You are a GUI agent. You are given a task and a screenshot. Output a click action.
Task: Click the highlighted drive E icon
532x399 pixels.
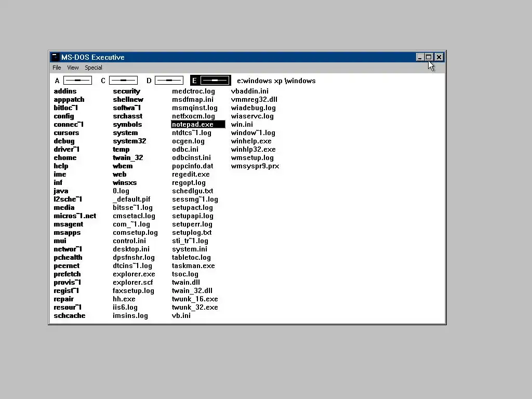(211, 81)
